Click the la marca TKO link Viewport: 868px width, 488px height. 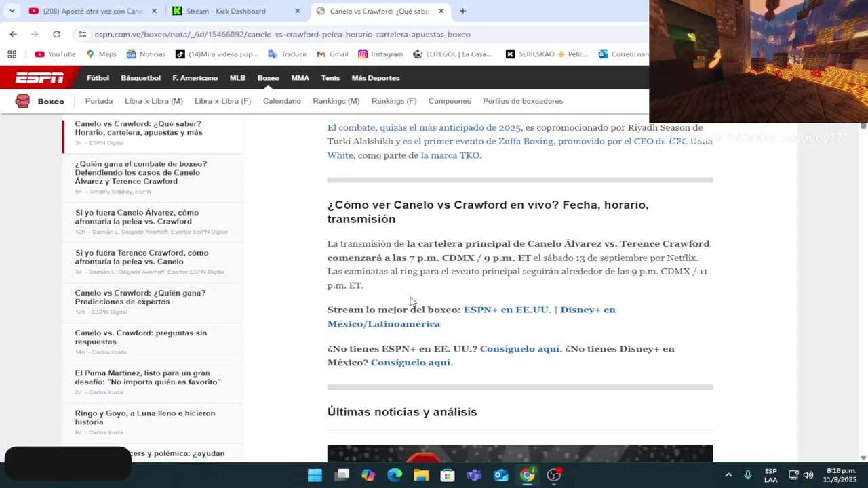[x=450, y=155]
